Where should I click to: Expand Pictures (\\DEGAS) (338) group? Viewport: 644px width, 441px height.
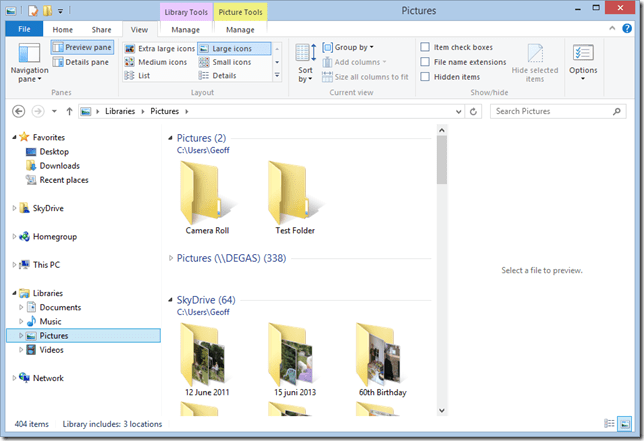pyautogui.click(x=170, y=258)
